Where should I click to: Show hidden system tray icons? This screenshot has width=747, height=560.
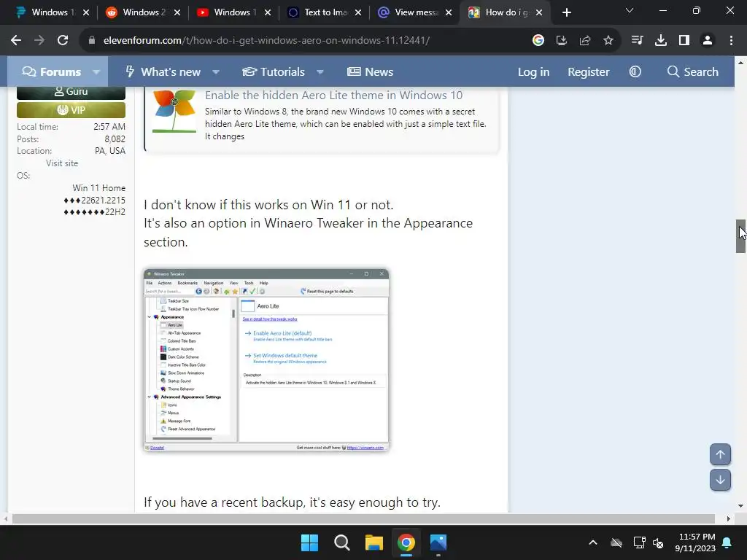(x=593, y=542)
